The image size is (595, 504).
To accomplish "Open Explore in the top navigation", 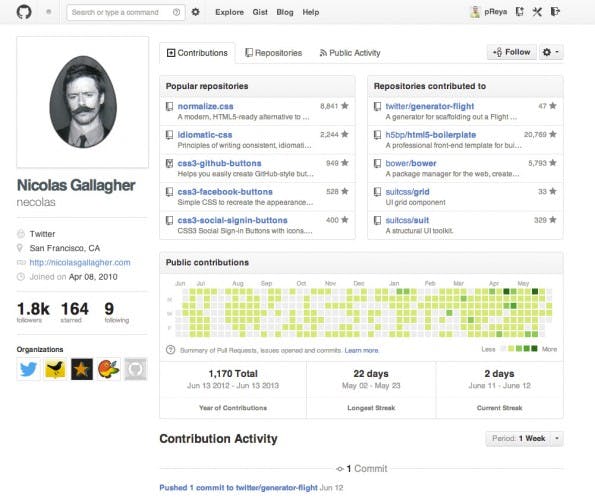I will [230, 12].
